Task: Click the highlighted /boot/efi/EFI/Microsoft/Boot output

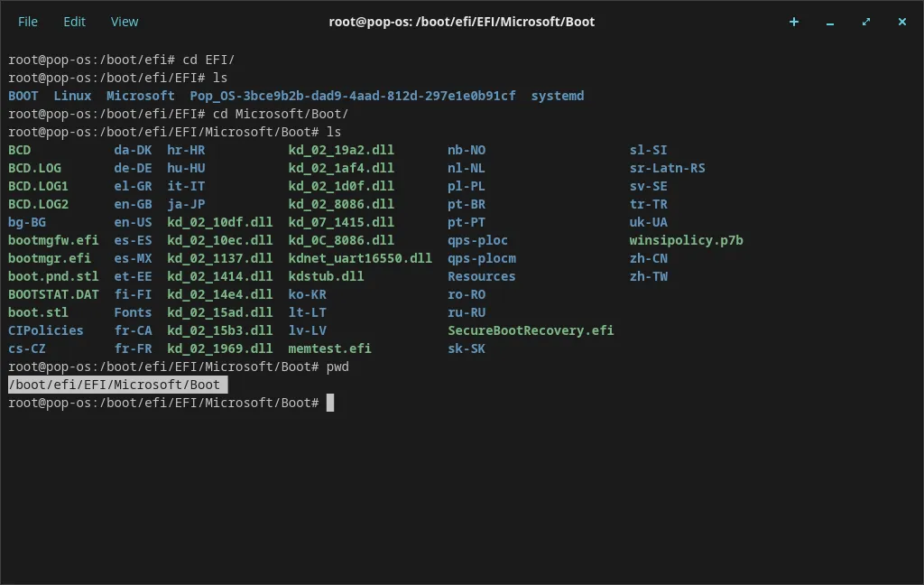Action: click(x=117, y=385)
